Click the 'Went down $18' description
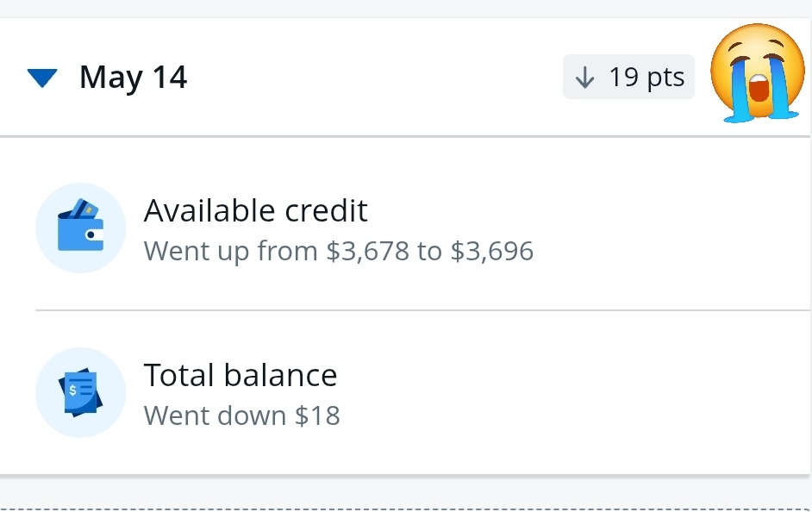 [241, 415]
